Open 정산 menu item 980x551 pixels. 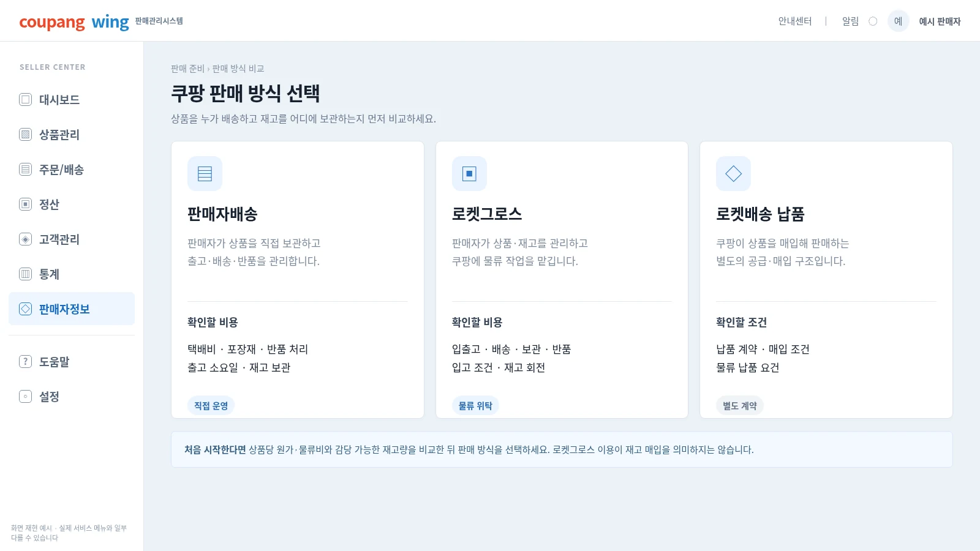point(72,204)
